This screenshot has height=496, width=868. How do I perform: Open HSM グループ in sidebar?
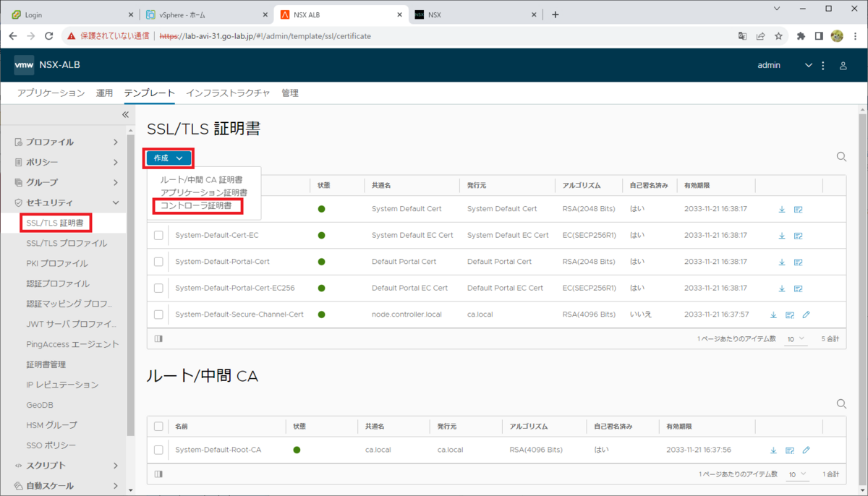click(51, 425)
